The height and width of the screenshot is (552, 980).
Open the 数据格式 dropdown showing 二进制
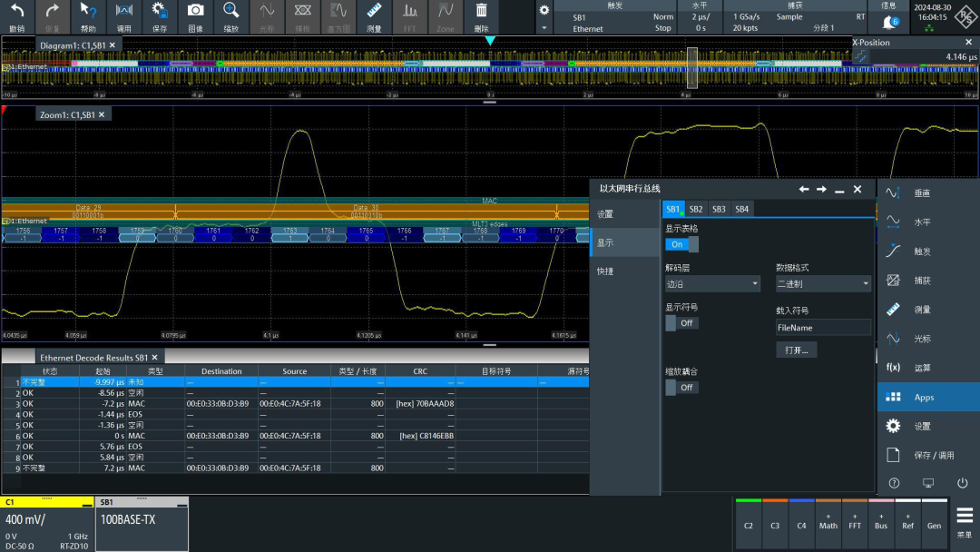coord(823,284)
